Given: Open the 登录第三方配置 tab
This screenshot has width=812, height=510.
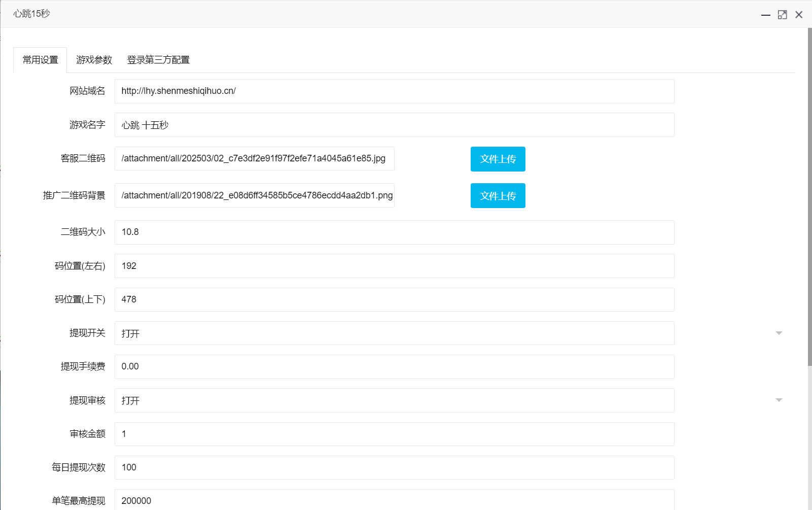Looking at the screenshot, I should click(x=158, y=59).
